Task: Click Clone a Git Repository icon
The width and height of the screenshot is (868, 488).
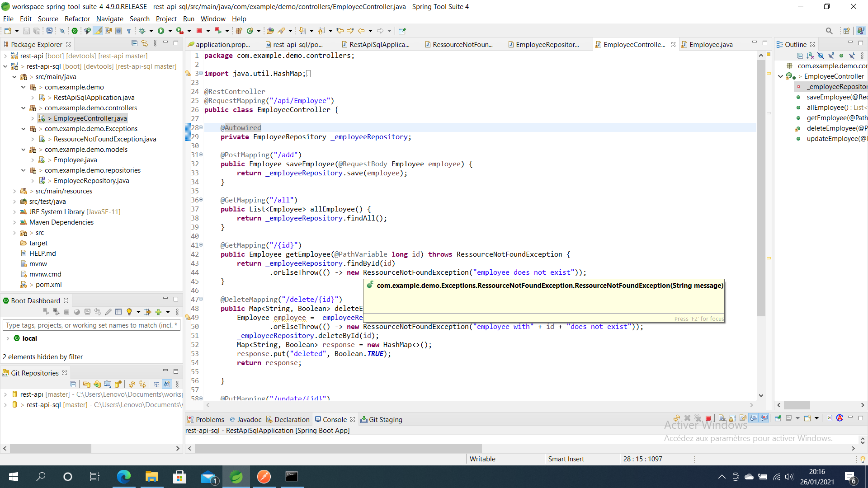Action: (x=97, y=384)
